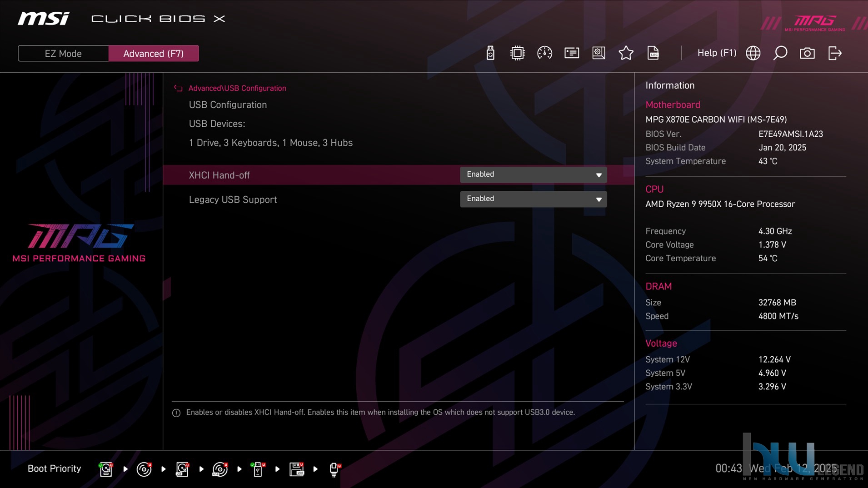
Task: Click System 3.3V value 3.296 V
Action: tap(772, 387)
